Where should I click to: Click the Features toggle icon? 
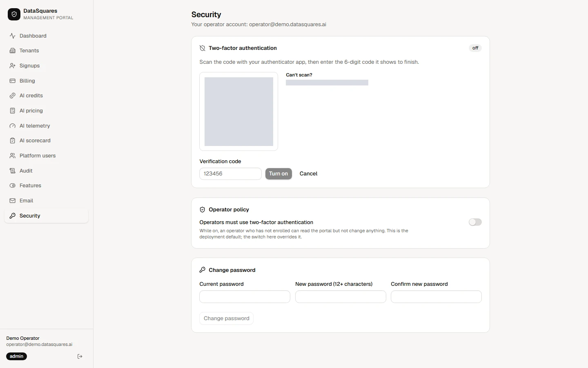pyautogui.click(x=13, y=186)
